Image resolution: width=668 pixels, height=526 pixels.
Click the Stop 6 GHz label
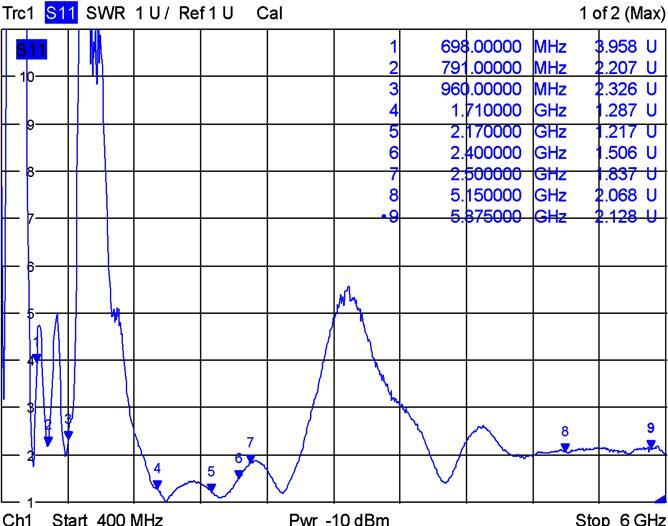tap(619, 518)
